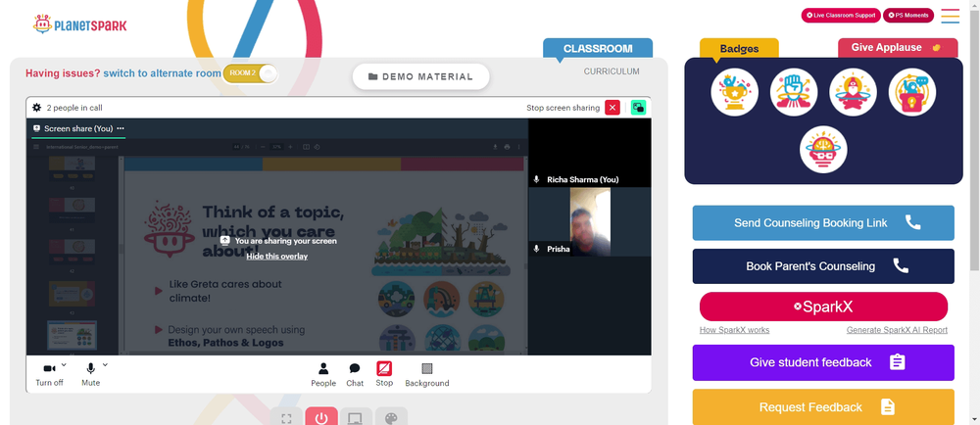
Task: Click the laptop screen icon button
Action: click(357, 418)
